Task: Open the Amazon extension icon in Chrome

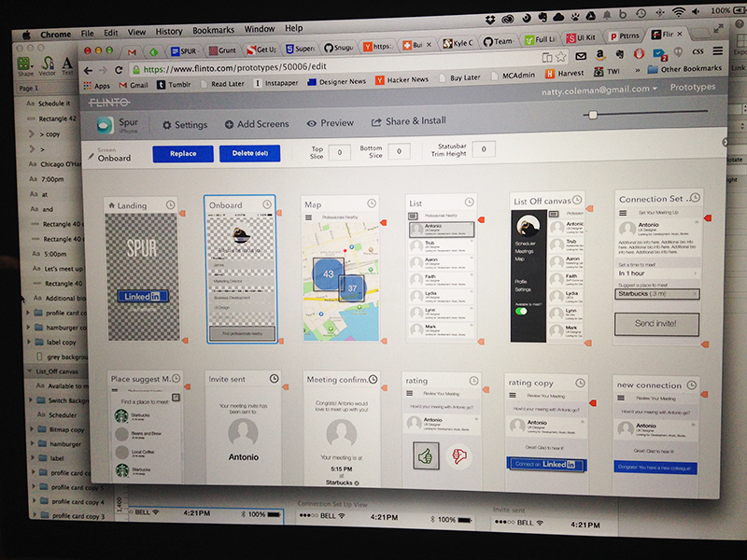Action: click(600, 55)
